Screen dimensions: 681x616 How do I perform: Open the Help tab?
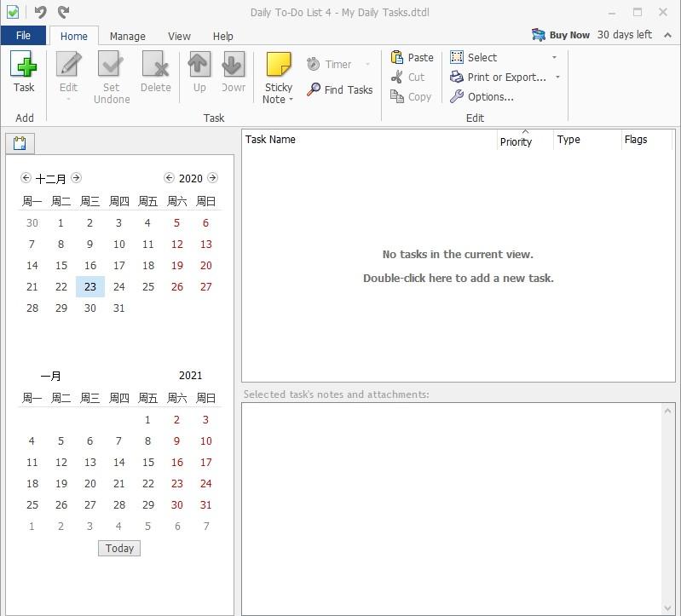pos(222,36)
